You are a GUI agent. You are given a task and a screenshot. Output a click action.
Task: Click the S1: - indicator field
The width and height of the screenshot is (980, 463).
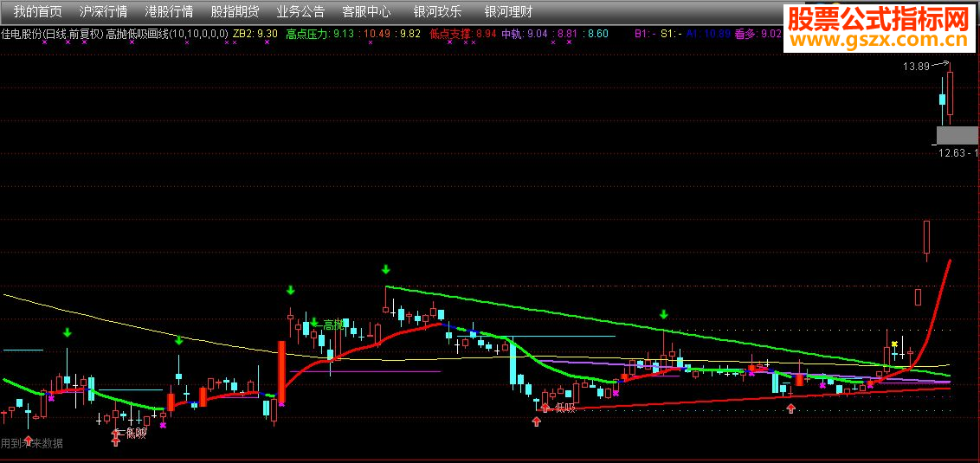[671, 34]
